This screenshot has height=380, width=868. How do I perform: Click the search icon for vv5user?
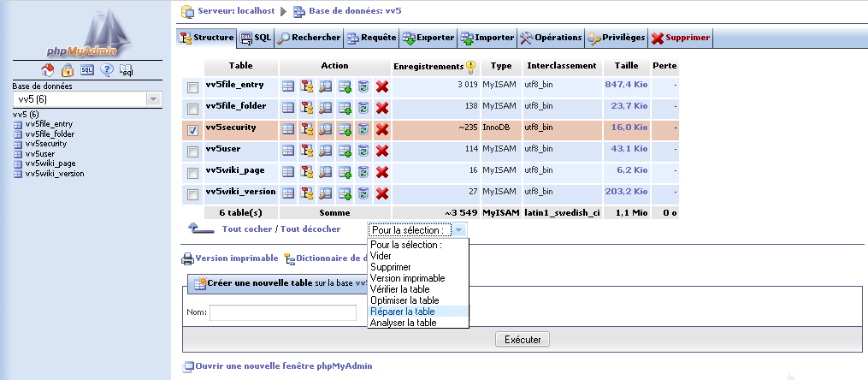pyautogui.click(x=326, y=151)
